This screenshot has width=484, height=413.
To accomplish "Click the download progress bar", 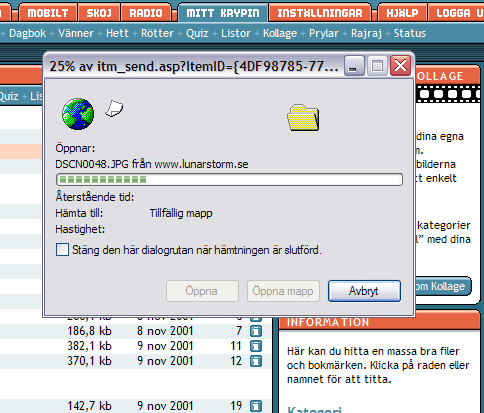I will pyautogui.click(x=229, y=180).
